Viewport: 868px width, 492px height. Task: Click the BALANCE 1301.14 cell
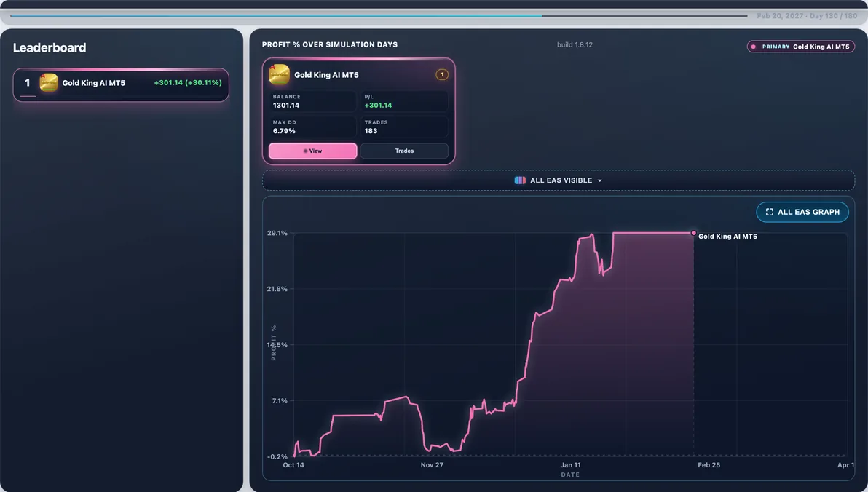(313, 101)
